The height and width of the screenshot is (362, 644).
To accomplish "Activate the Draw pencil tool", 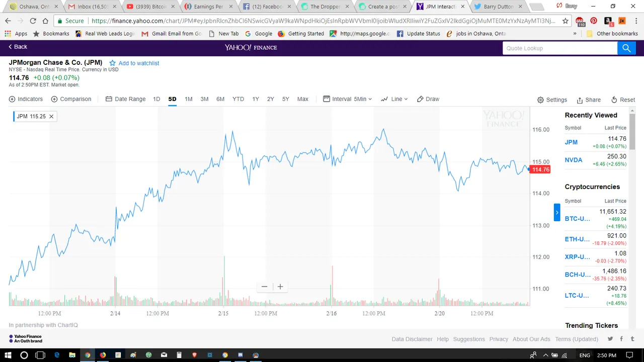I will click(x=428, y=99).
